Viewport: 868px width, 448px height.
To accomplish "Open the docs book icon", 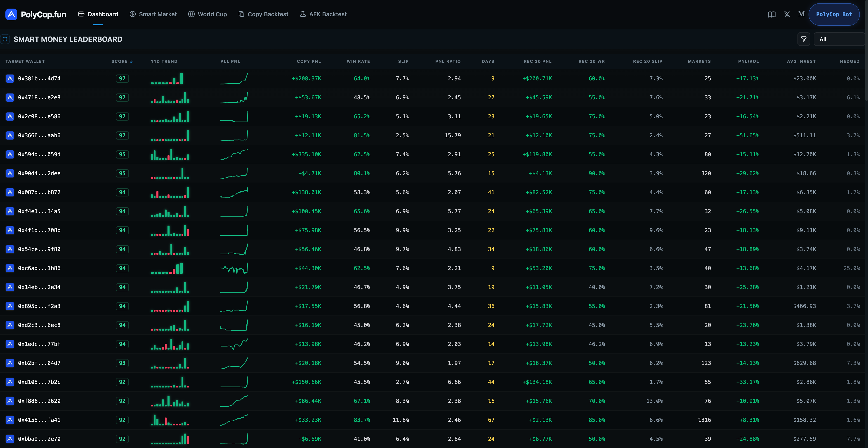I will pyautogui.click(x=771, y=14).
